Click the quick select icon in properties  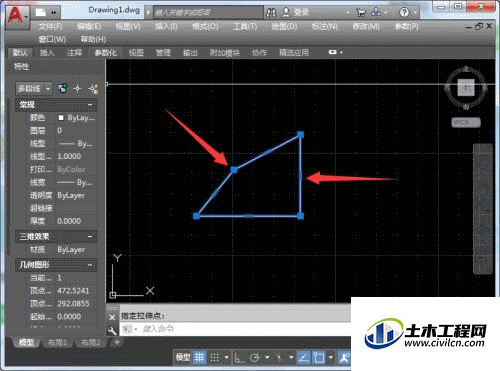click(x=93, y=89)
